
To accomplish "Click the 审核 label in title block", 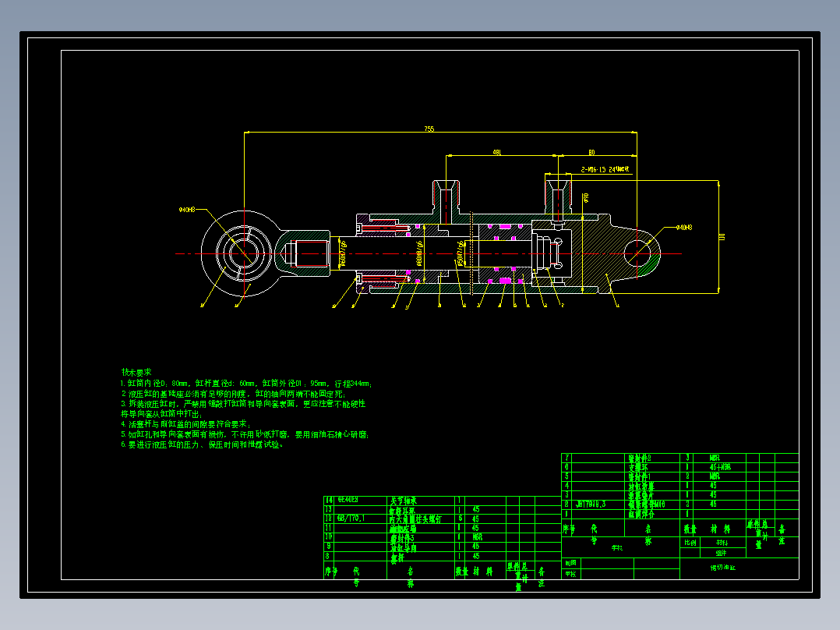I will (x=570, y=574).
